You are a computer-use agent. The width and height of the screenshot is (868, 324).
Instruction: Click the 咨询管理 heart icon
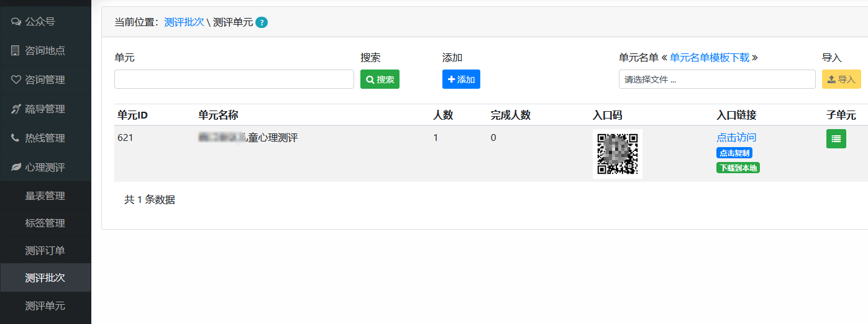tap(16, 79)
